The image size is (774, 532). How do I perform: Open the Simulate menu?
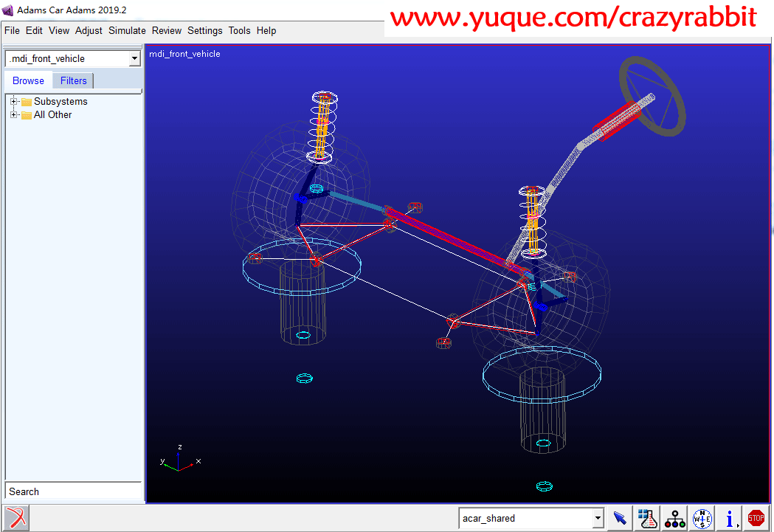127,30
